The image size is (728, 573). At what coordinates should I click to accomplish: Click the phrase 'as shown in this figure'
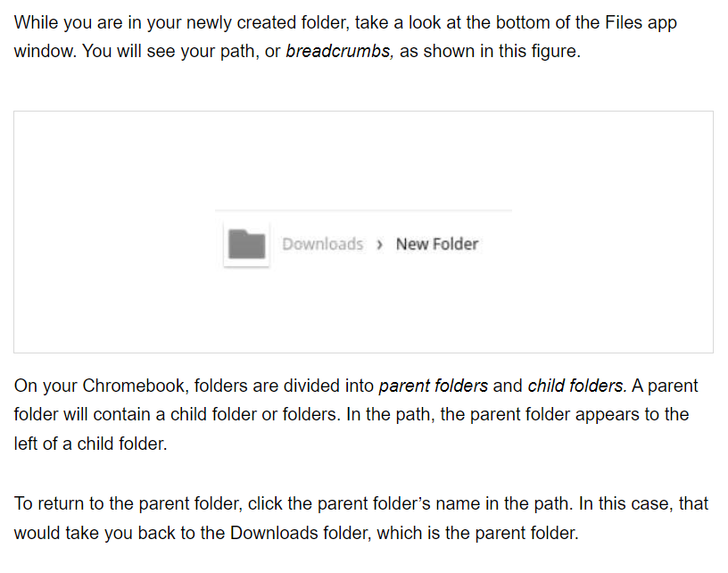click(x=489, y=51)
